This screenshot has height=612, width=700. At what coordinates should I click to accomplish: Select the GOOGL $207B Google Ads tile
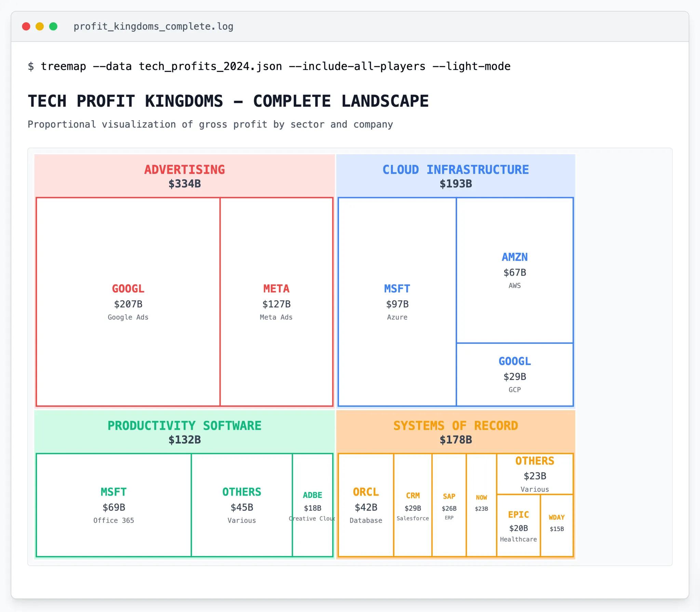128,302
